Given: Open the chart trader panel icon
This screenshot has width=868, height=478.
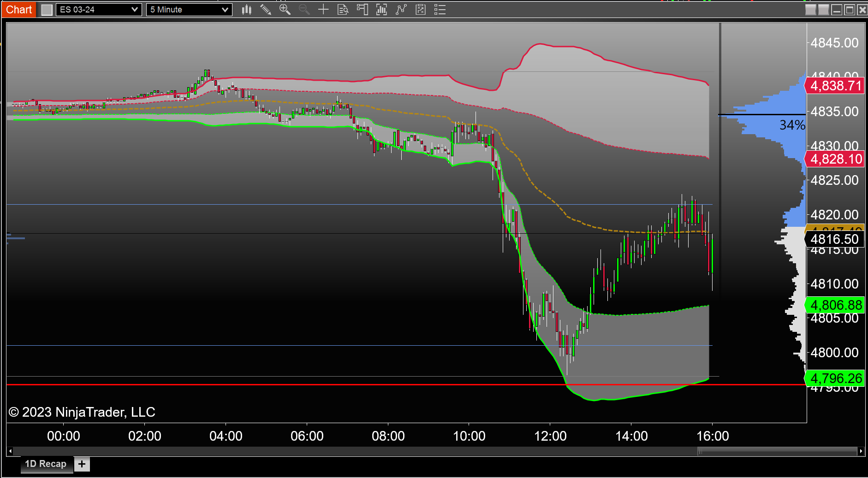Looking at the screenshot, I should point(362,10).
